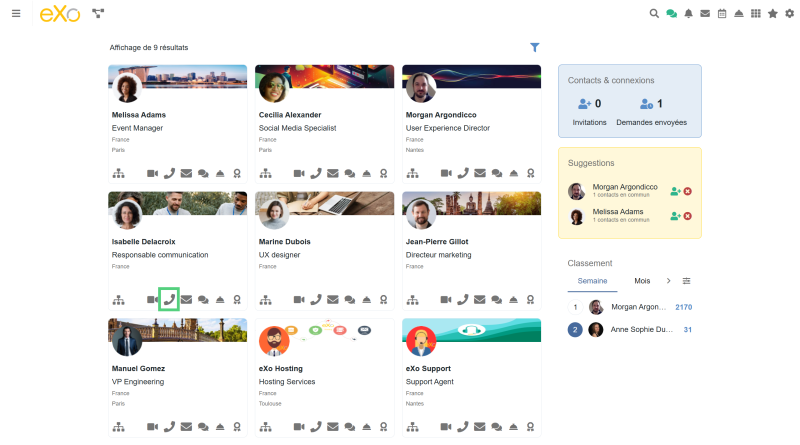Click Jean-Pierre Gillot avatar photo

tap(421, 214)
